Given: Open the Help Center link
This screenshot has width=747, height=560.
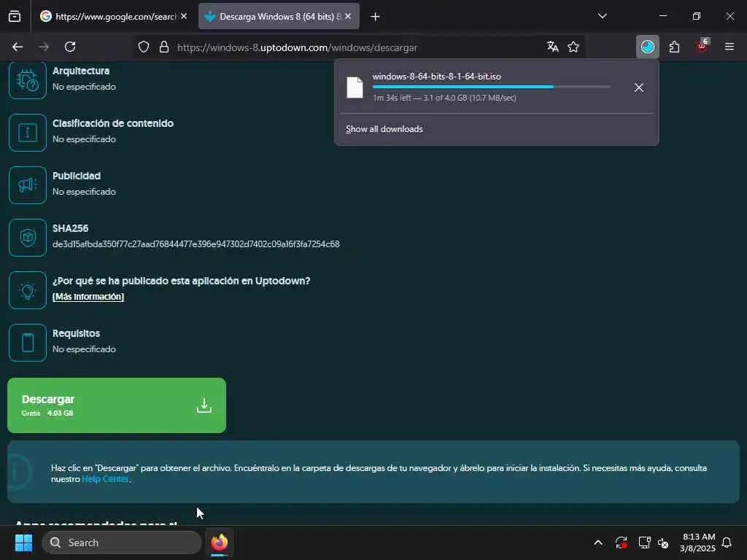Looking at the screenshot, I should pos(105,479).
